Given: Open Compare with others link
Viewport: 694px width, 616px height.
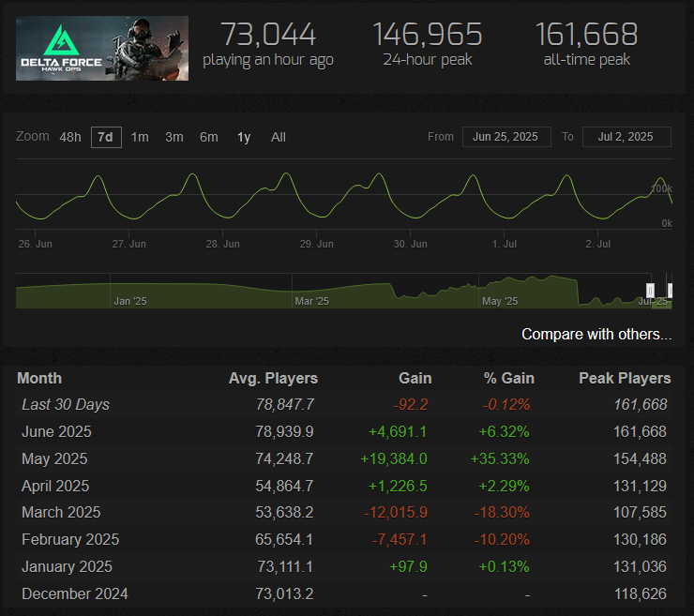Looking at the screenshot, I should pos(596,334).
